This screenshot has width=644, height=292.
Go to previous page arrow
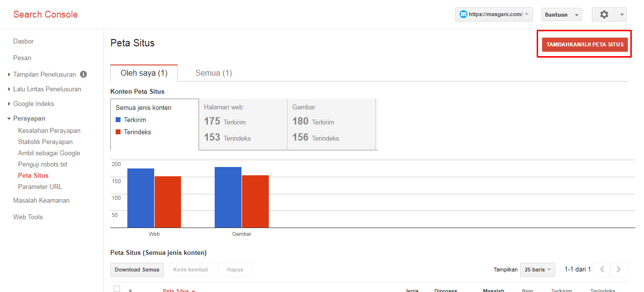click(603, 270)
